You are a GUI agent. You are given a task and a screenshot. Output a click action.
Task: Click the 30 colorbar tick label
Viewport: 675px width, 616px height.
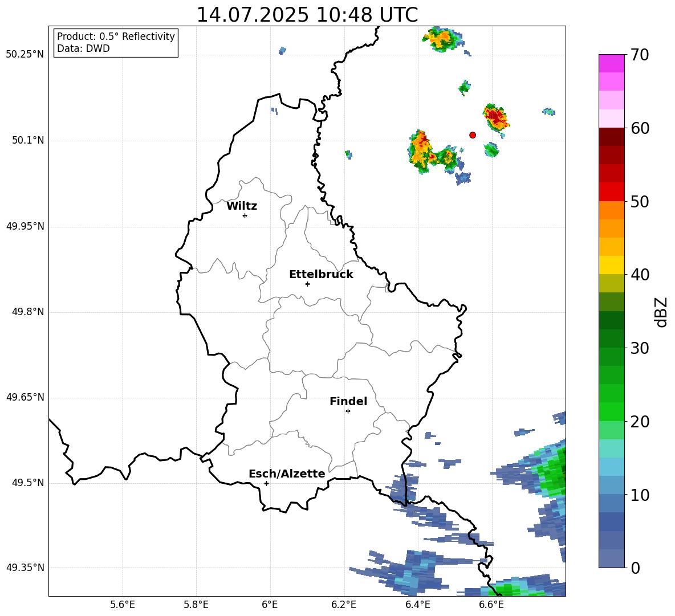pos(640,348)
